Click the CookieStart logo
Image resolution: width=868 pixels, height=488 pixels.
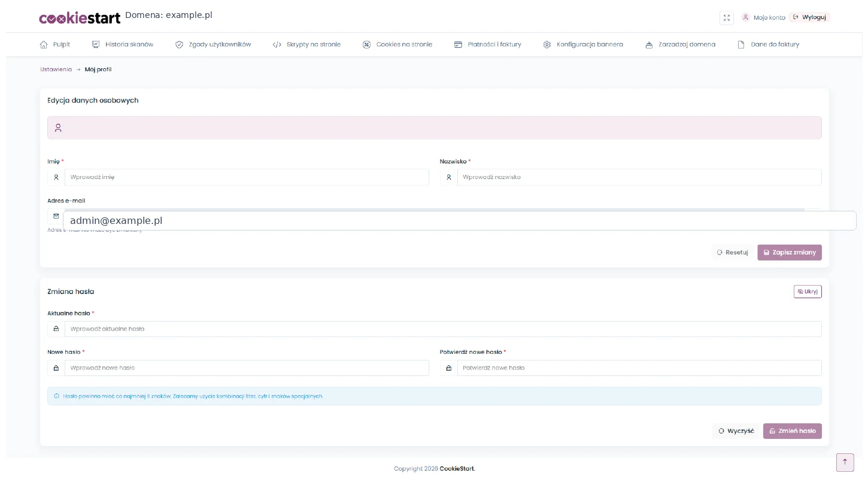[x=80, y=18]
